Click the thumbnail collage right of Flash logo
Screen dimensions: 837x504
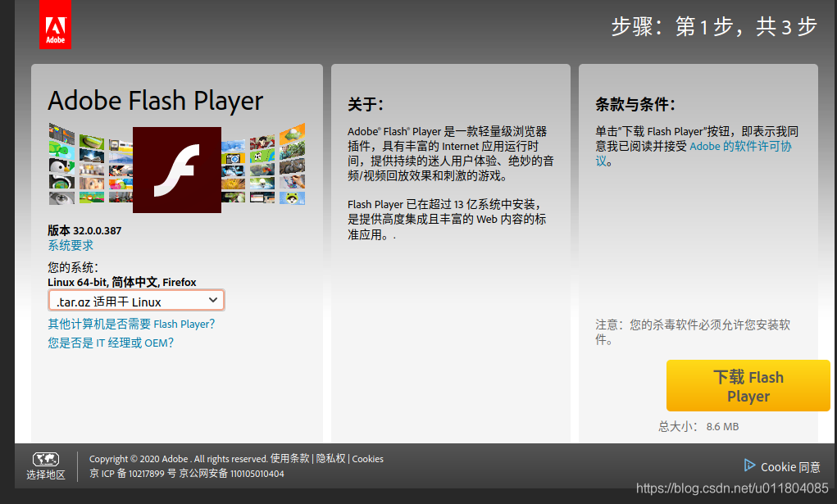263,164
